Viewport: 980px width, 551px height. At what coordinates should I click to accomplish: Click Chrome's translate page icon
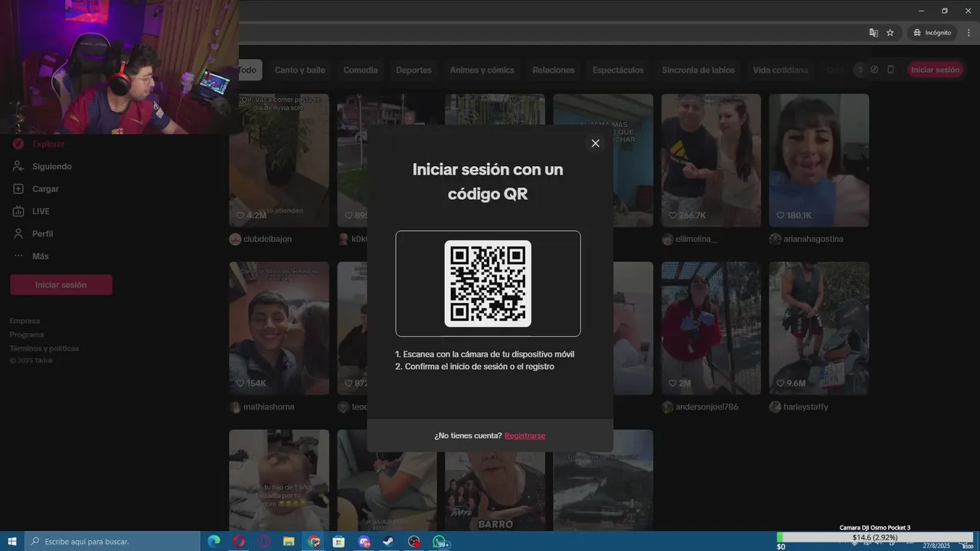874,33
